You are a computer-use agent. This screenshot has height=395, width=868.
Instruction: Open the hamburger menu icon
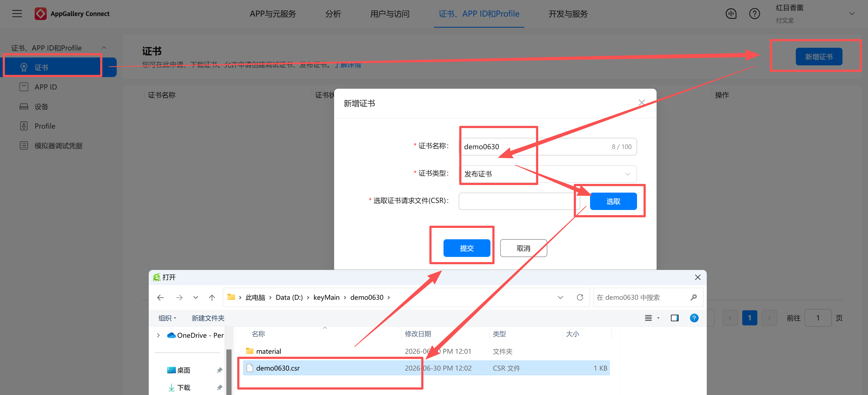17,14
